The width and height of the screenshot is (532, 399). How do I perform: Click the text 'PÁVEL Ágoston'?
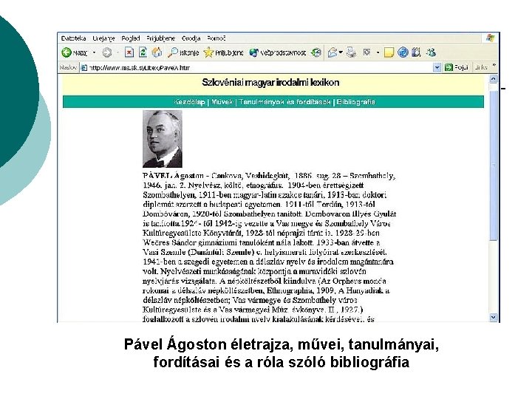(x=173, y=176)
